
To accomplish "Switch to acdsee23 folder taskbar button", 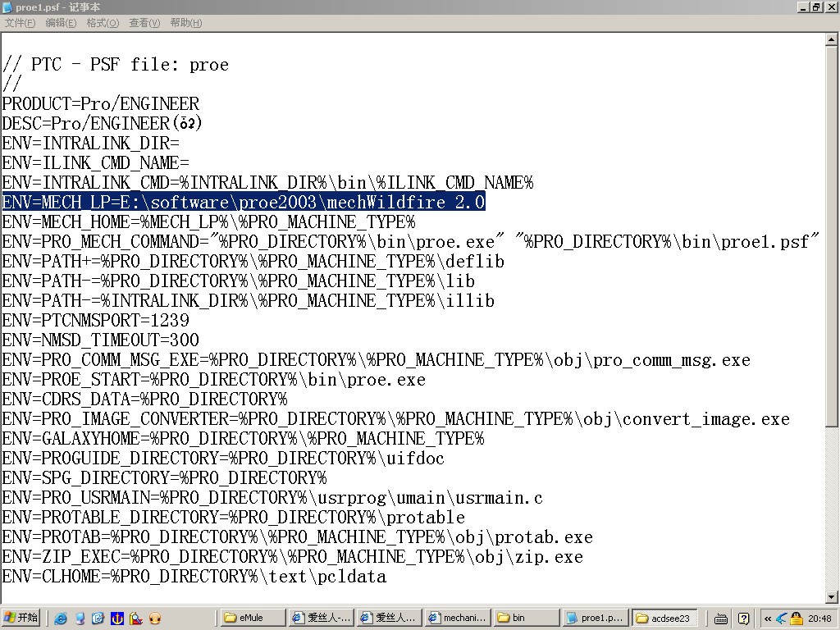I will 664,618.
